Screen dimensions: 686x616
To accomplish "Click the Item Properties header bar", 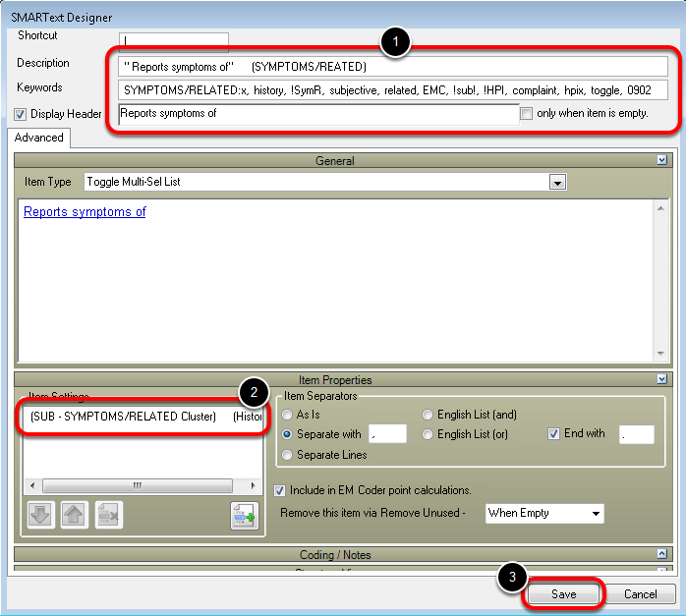I will (343, 379).
